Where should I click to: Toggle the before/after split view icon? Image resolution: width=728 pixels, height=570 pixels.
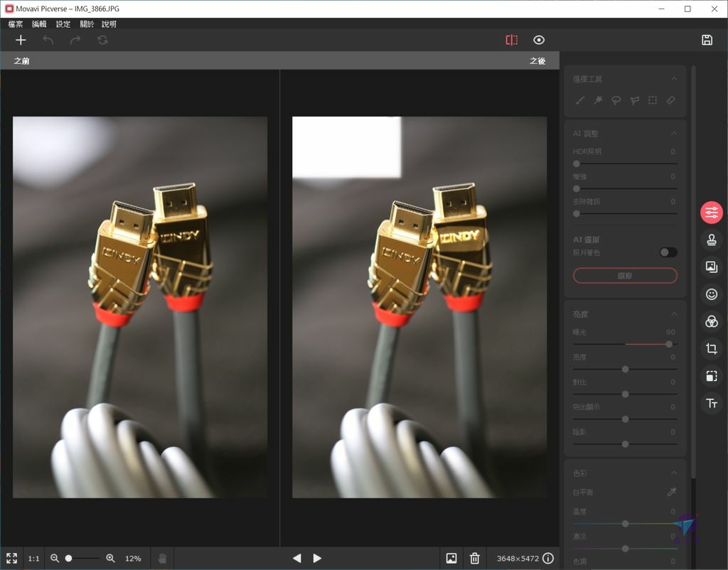(512, 40)
